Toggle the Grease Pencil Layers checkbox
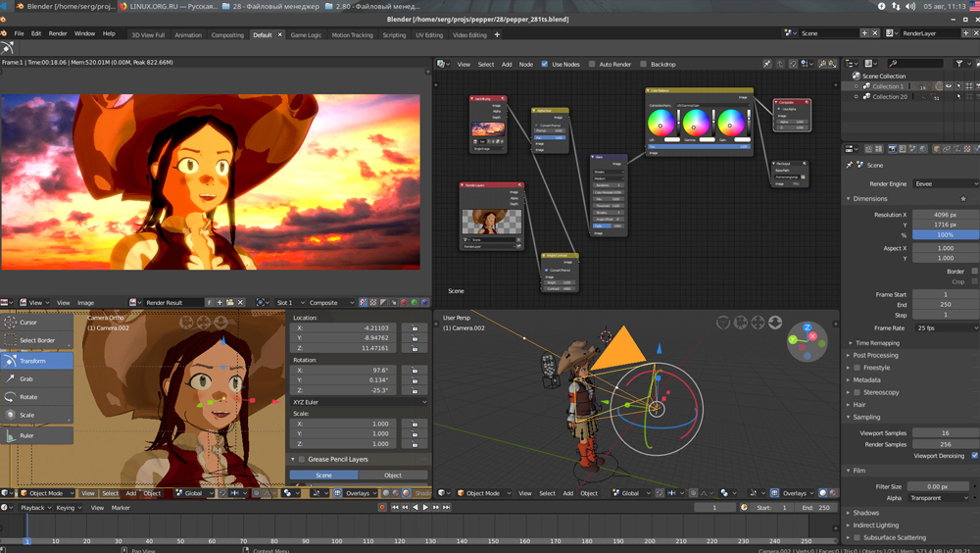 [301, 459]
